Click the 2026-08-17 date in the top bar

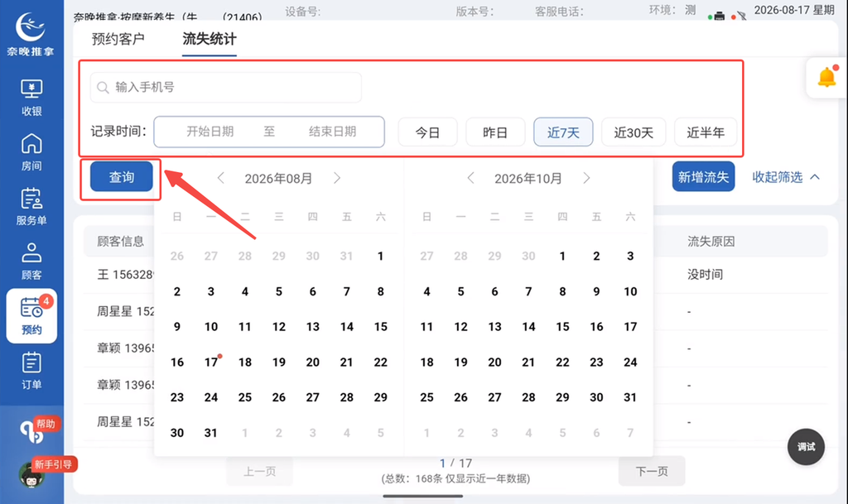(x=778, y=10)
